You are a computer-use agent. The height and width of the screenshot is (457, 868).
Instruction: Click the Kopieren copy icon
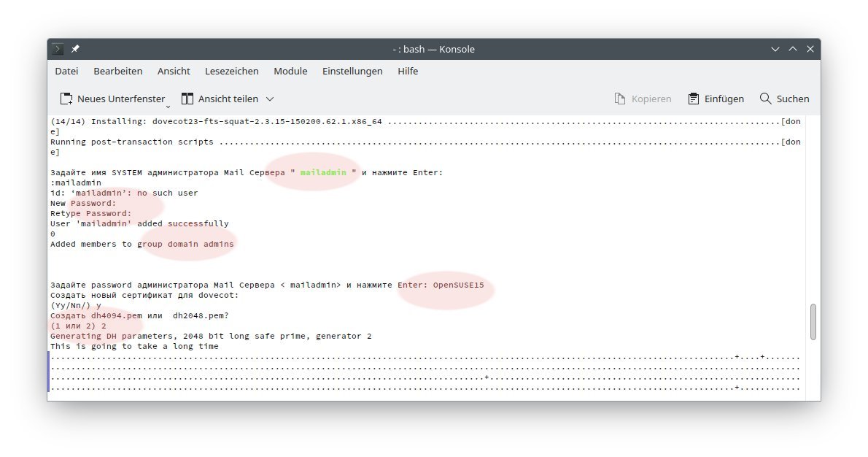tap(620, 99)
